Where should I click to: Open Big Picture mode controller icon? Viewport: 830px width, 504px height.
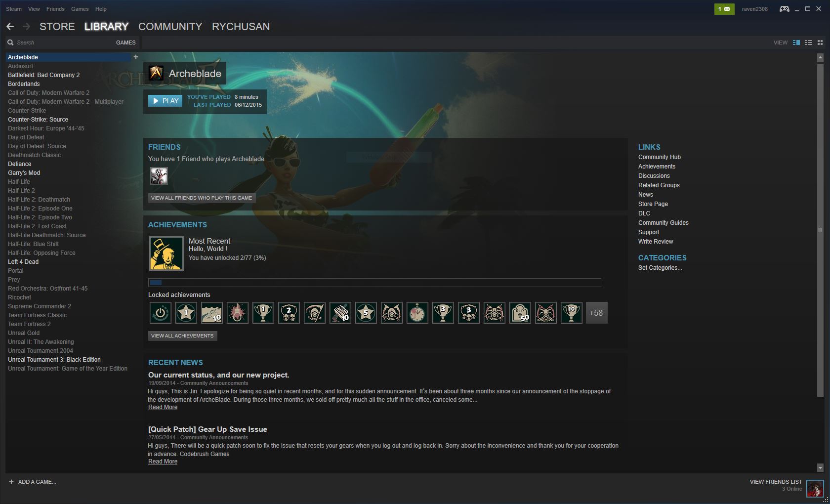(x=784, y=9)
